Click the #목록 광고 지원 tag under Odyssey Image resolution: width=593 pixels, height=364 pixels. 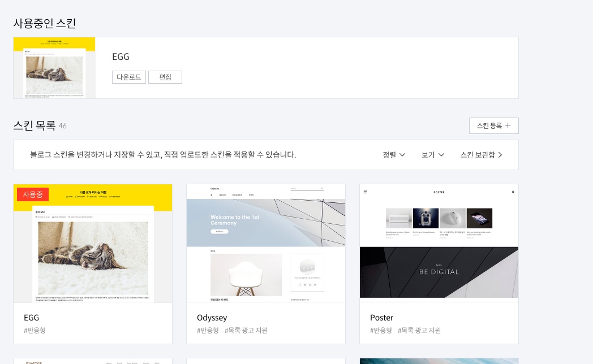click(x=246, y=331)
